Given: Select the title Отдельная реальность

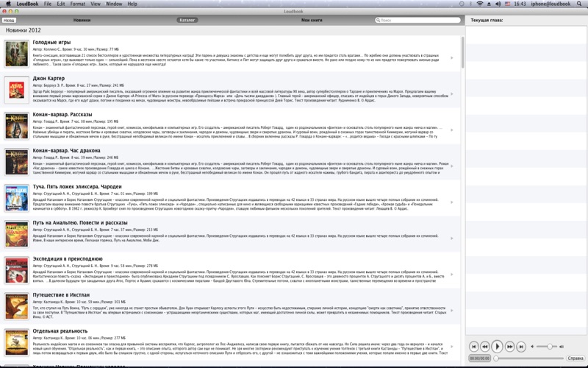Looking at the screenshot, I should [60, 330].
